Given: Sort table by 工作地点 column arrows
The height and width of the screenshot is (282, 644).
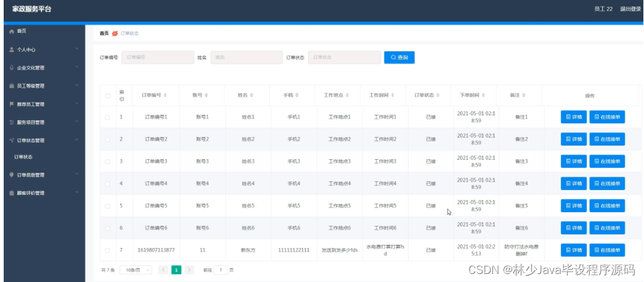Looking at the screenshot, I should pyautogui.click(x=347, y=96).
